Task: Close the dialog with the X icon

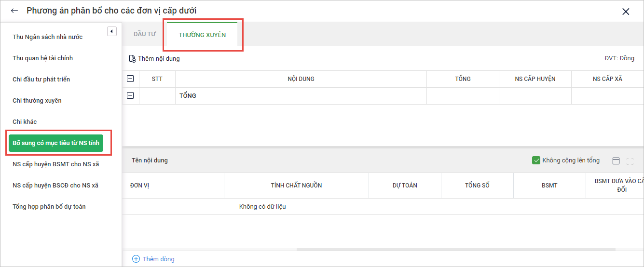Action: (x=626, y=12)
